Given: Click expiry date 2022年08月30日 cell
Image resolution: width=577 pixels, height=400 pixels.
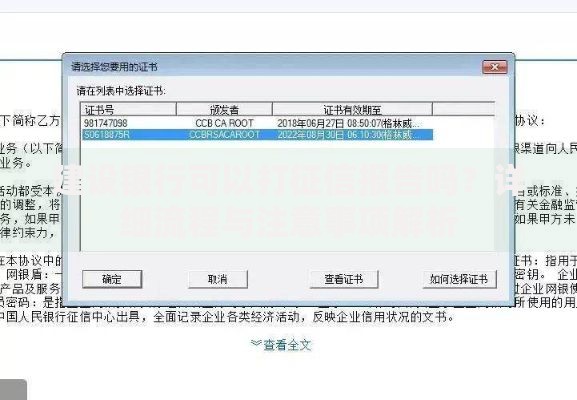Looking at the screenshot, I should click(348, 135).
